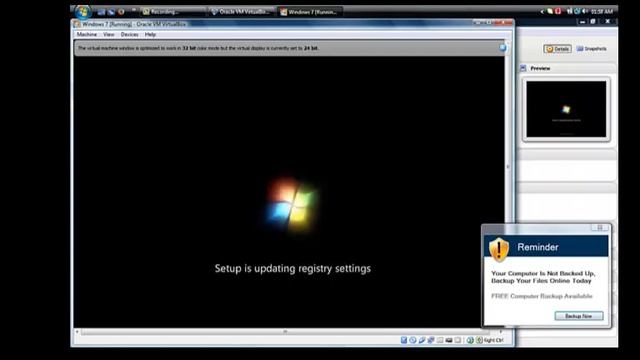Image resolution: width=640 pixels, height=360 pixels.
Task: Click the system clock in tray
Action: point(602,11)
